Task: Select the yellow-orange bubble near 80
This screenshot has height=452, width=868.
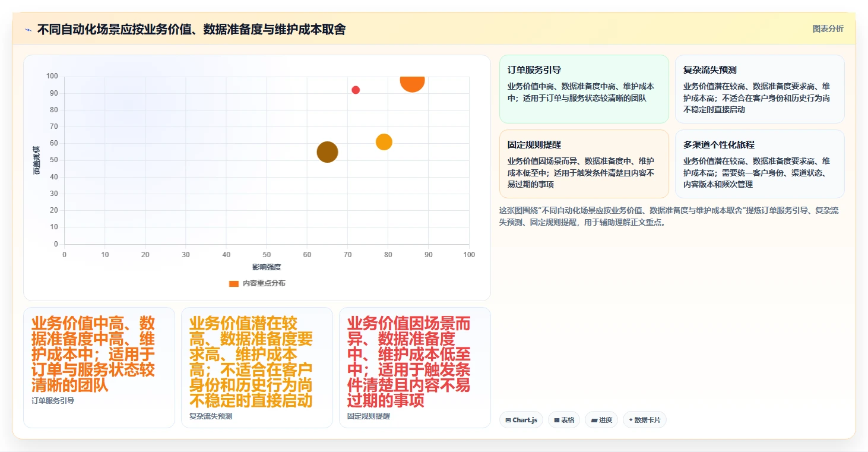Action: pyautogui.click(x=384, y=142)
